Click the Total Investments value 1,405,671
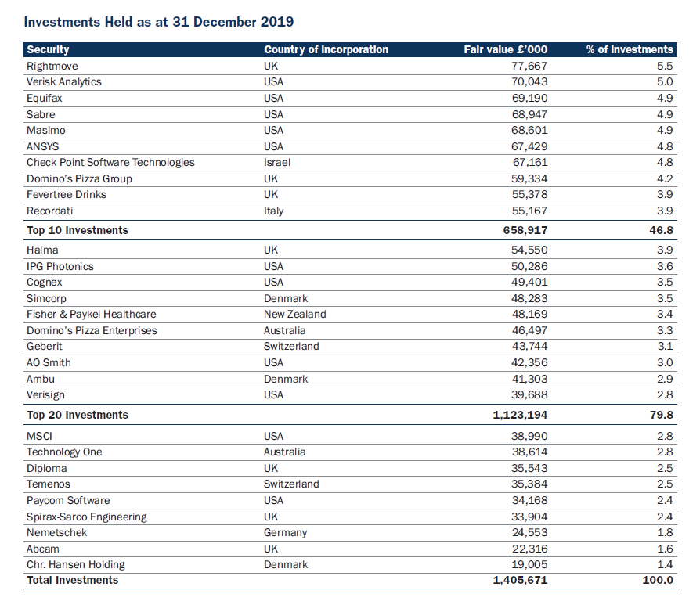Viewport: 700px width, 612px height. (520, 581)
